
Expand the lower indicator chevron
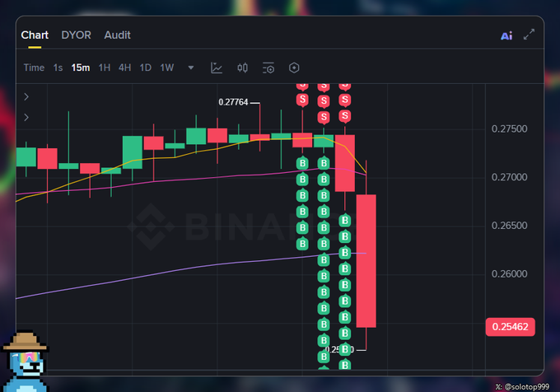click(x=26, y=118)
